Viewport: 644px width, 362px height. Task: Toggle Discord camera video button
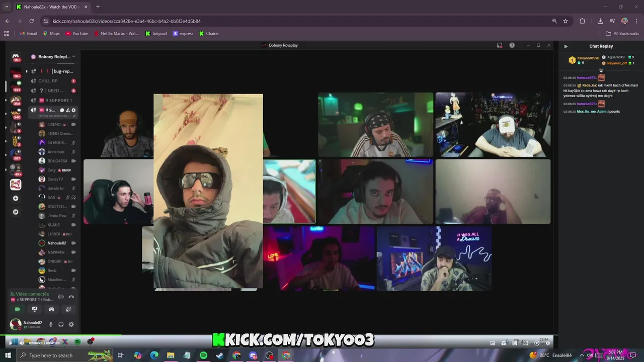pos(18,309)
